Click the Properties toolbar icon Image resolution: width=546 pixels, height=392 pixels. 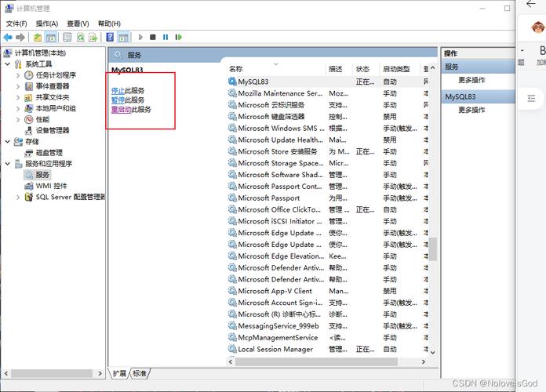67,37
